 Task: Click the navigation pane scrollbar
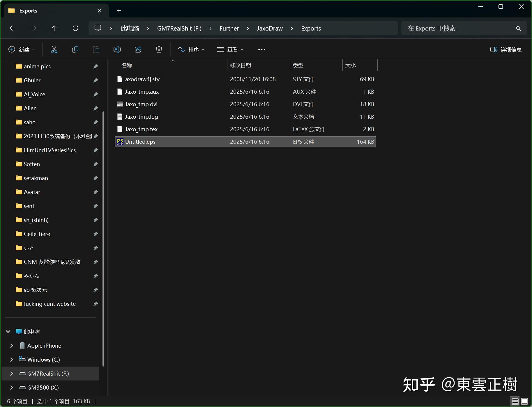point(103,239)
